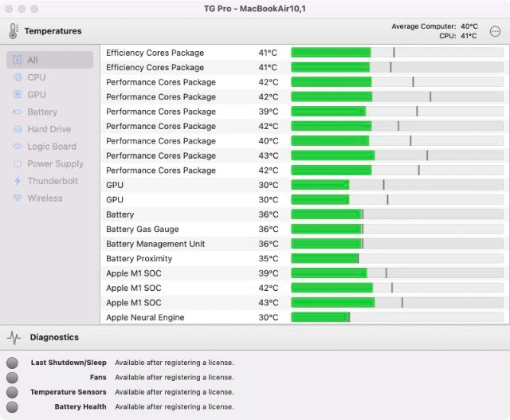Image resolution: width=510 pixels, height=420 pixels.
Task: Click the CPU chip icon
Action: point(18,77)
